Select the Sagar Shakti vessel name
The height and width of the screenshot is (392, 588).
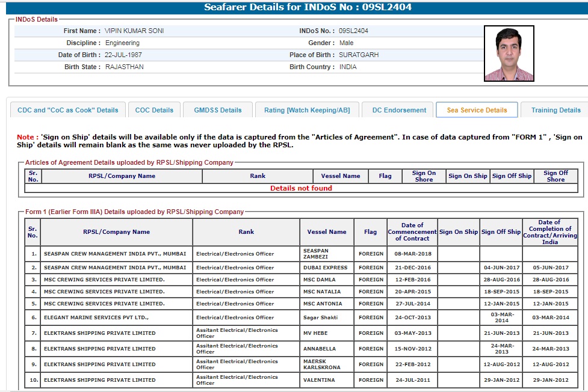pos(320,317)
